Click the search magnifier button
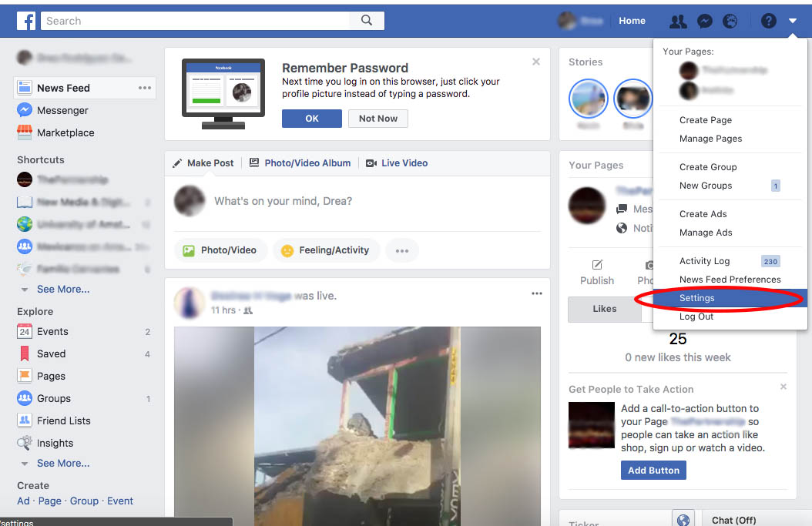 [x=367, y=21]
